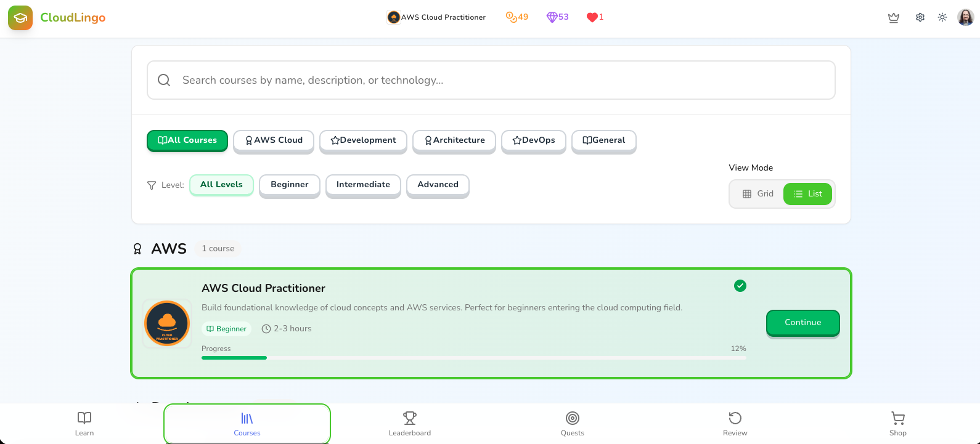
Task: Switch view mode to List
Action: tap(807, 194)
